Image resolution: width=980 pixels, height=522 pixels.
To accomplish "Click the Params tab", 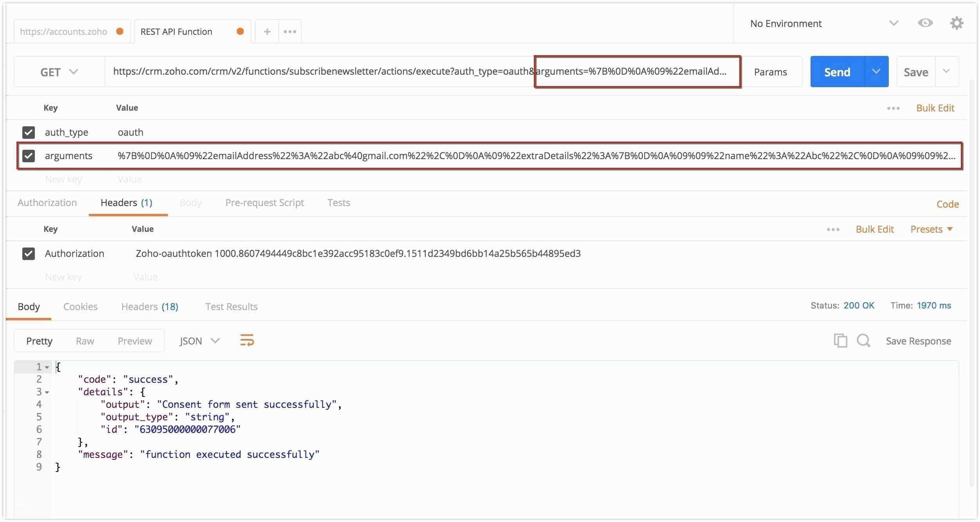I will click(x=773, y=71).
